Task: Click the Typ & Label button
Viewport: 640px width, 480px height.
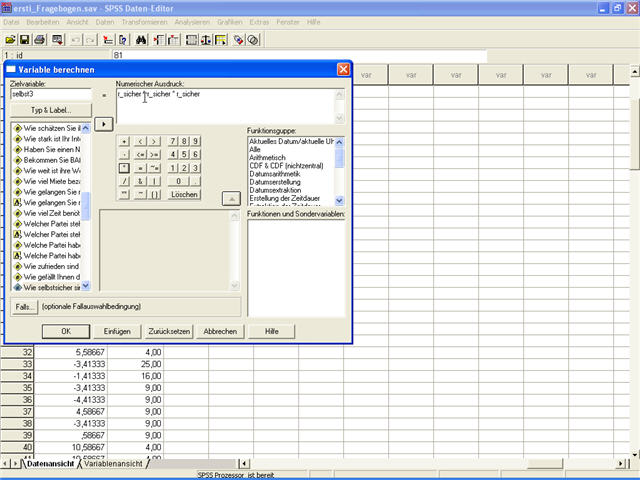Action: point(50,109)
